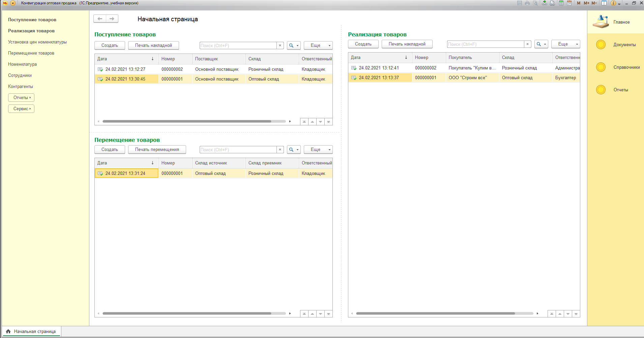Screen dimensions: 644x338
Task: Open Справочники section in right panel
Action: (626, 67)
